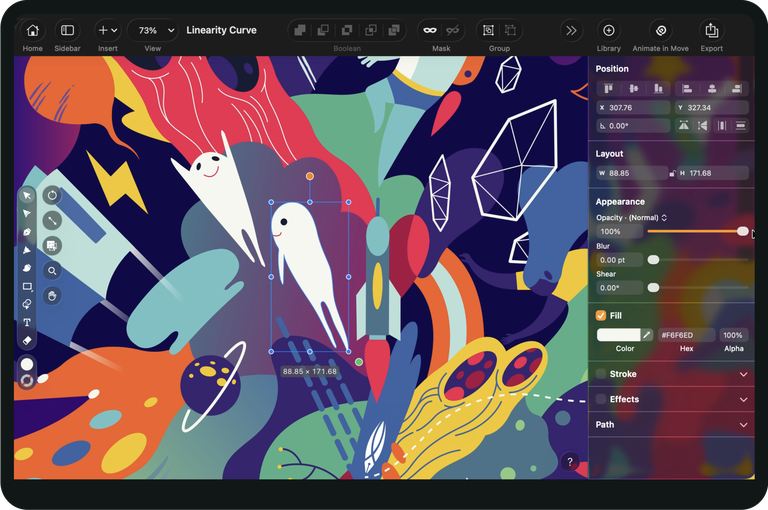Screen dimensions: 768x510
Task: Activate the Hand pan tool
Action: (52, 295)
